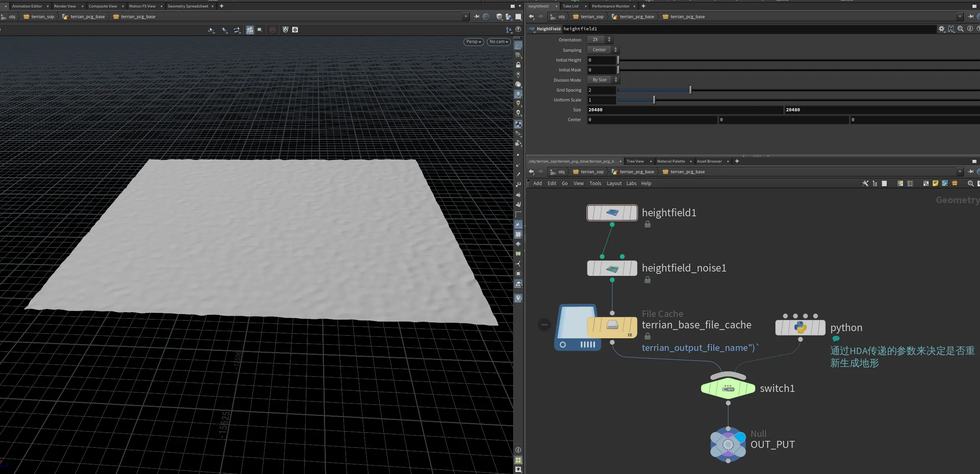The width and height of the screenshot is (980, 474).
Task: Click the padlock icon in the viewport sidebar
Action: click(x=518, y=65)
